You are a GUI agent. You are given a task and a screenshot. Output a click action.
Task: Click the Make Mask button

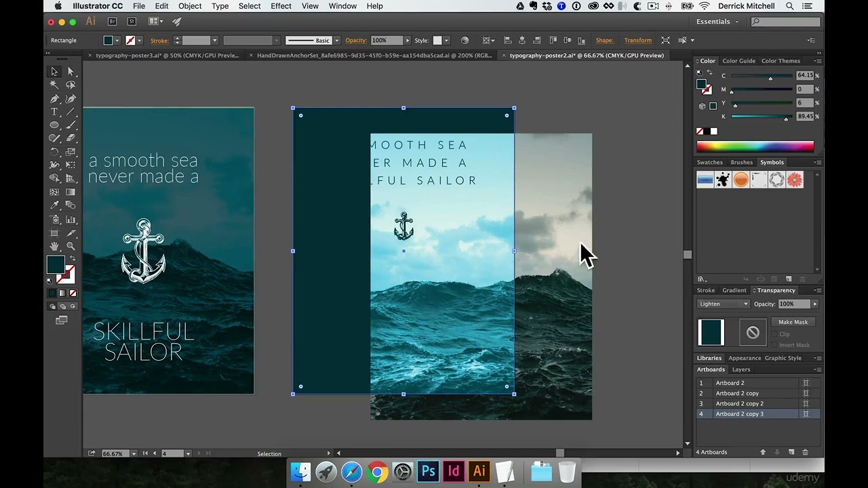pos(793,322)
